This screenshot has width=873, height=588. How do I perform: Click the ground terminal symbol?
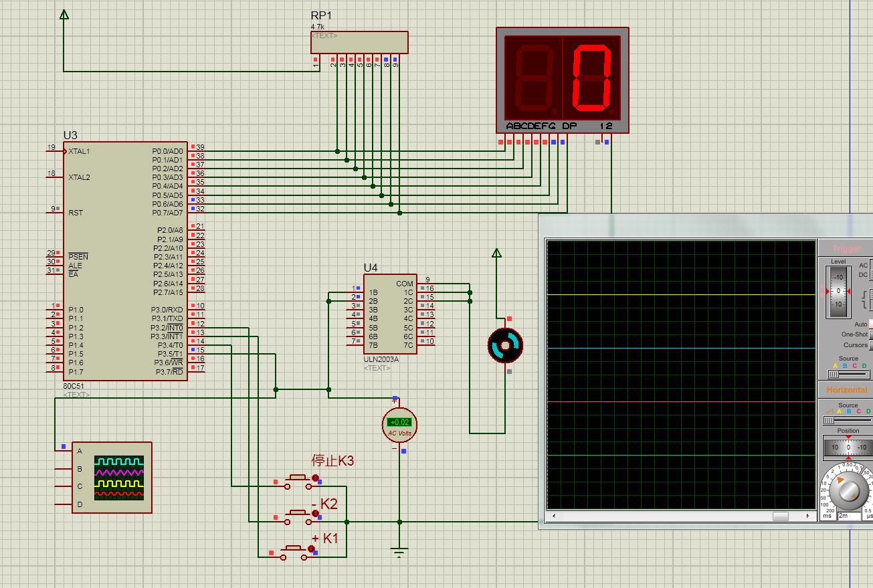pyautogui.click(x=399, y=553)
